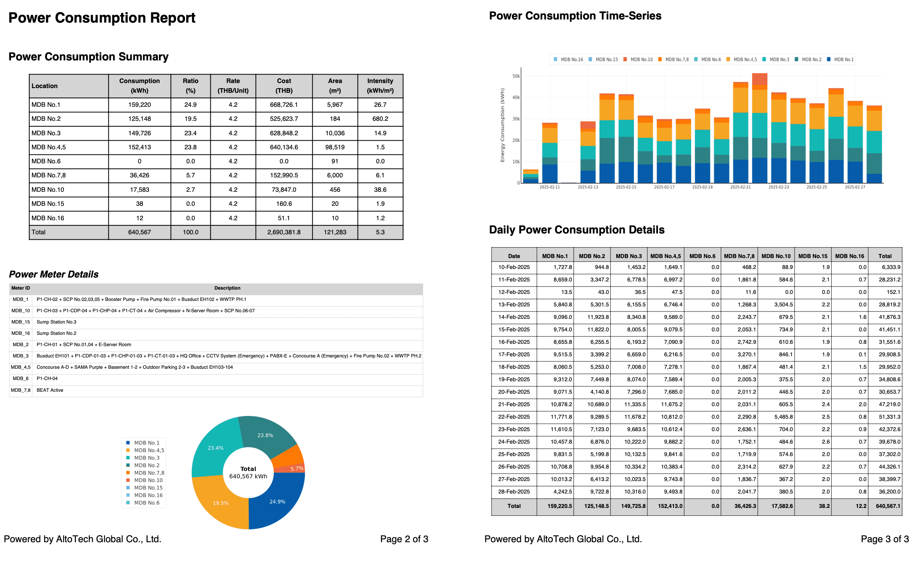Click the 19.5% orange donut slice

(220, 503)
